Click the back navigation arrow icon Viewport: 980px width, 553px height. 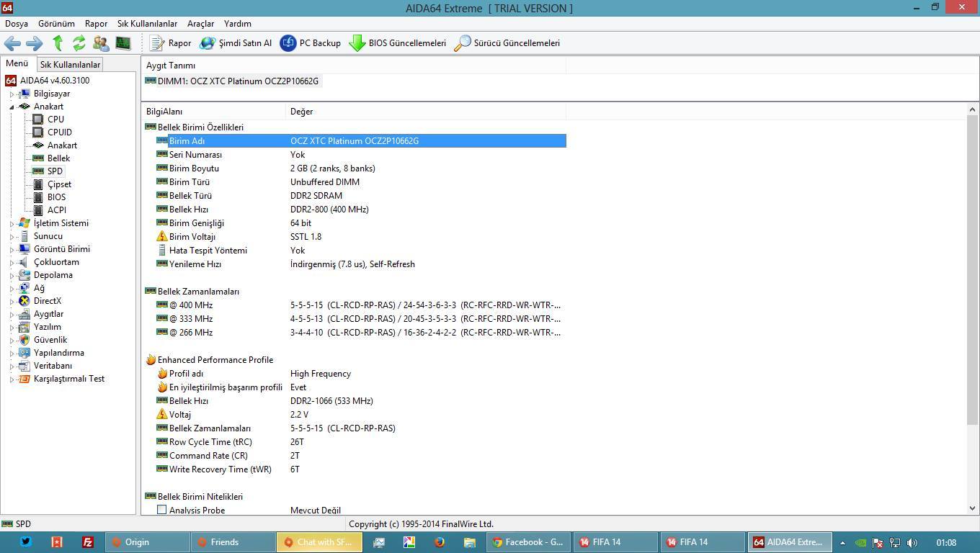(12, 43)
